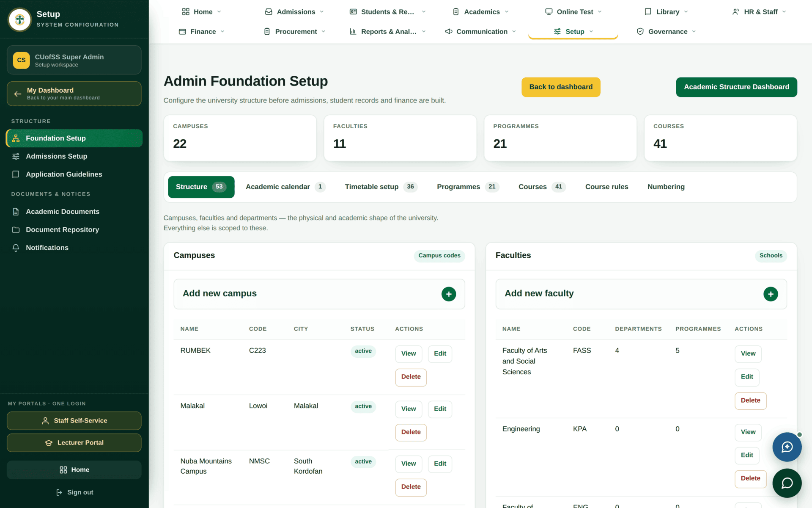The height and width of the screenshot is (508, 812).
Task: Expand the Setup menu chevron
Action: click(x=591, y=32)
